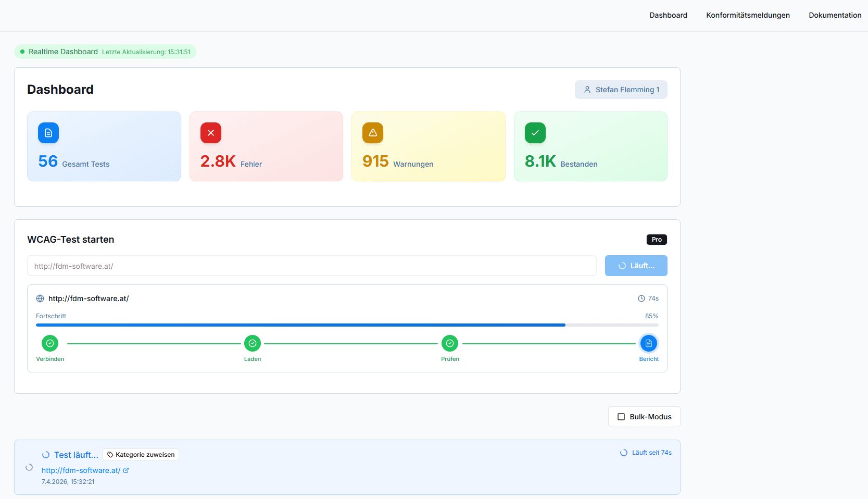This screenshot has width=868, height=499.
Task: Click the document icon on Gesamt Tests card
Action: (x=48, y=133)
